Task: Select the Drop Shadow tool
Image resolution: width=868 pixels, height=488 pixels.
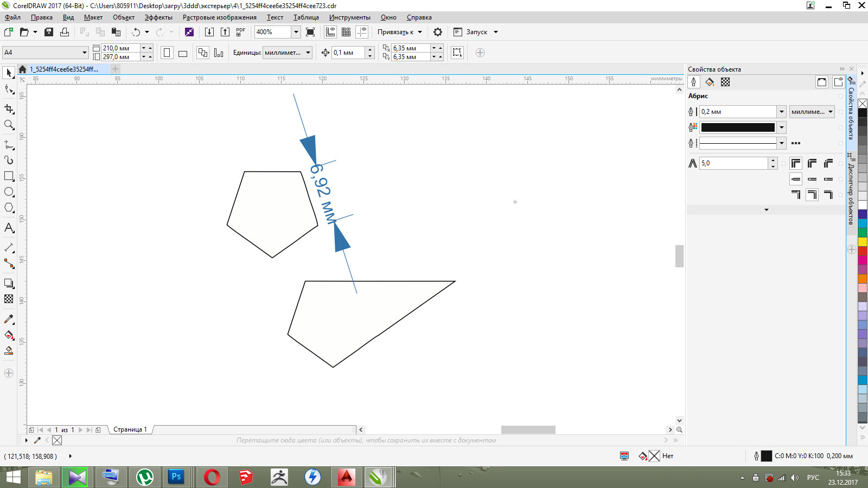Action: pyautogui.click(x=9, y=283)
